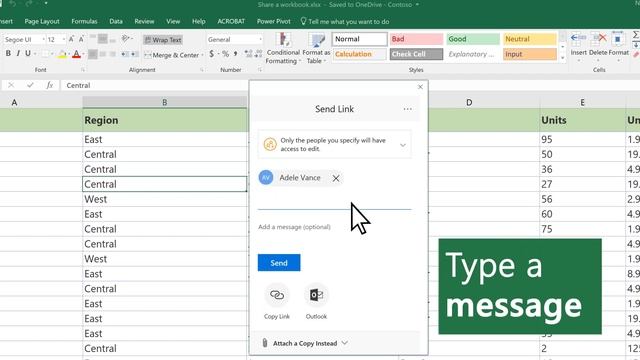Middle align cell text
The image size is (640, 360).
pyautogui.click(x=103, y=39)
